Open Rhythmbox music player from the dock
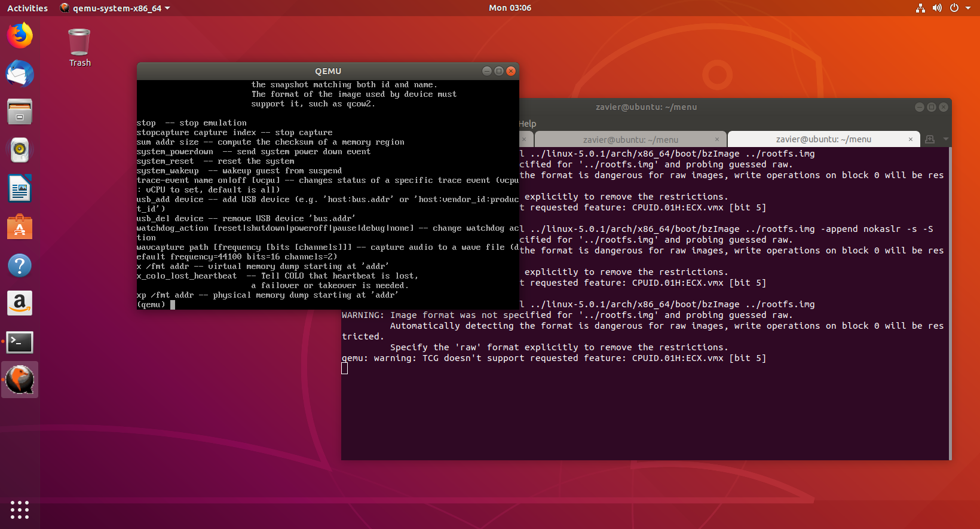This screenshot has height=529, width=980. 20,150
